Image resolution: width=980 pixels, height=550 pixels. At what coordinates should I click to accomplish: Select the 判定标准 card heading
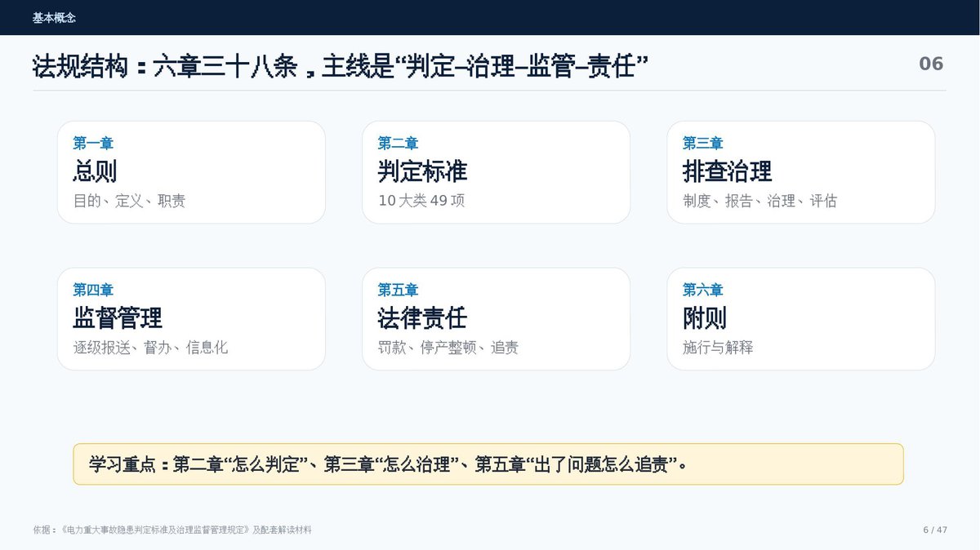click(x=422, y=171)
